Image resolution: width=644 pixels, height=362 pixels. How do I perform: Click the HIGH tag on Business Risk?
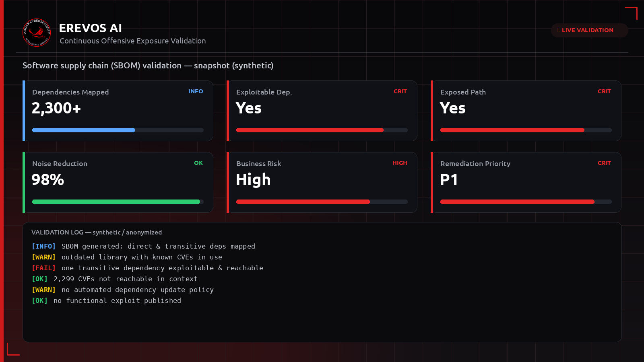coord(400,163)
